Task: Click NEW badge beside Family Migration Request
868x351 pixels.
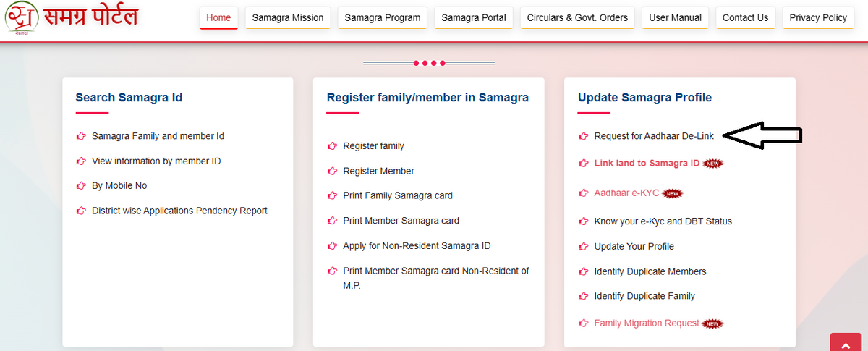Action: (713, 323)
